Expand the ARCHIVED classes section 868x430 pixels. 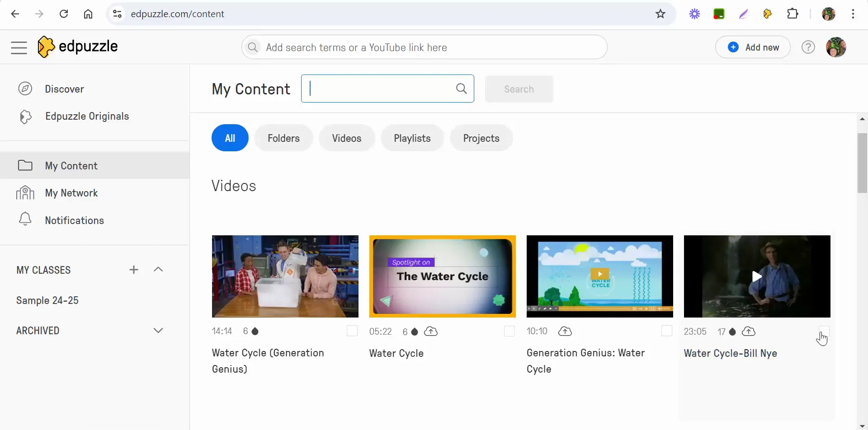click(158, 331)
